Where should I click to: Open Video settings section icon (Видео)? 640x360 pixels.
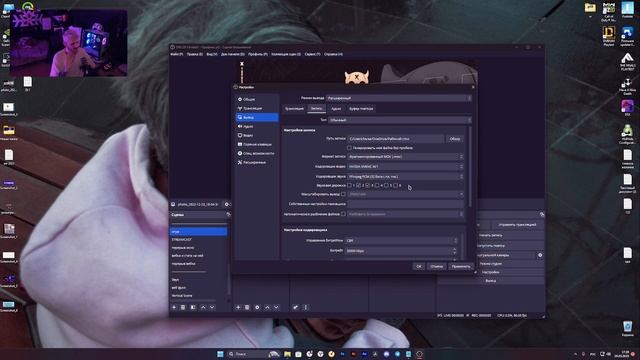pyautogui.click(x=240, y=135)
